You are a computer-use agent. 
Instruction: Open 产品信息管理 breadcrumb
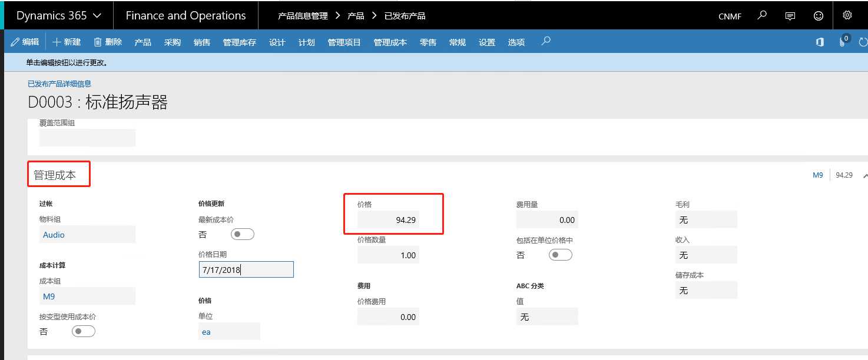point(303,16)
